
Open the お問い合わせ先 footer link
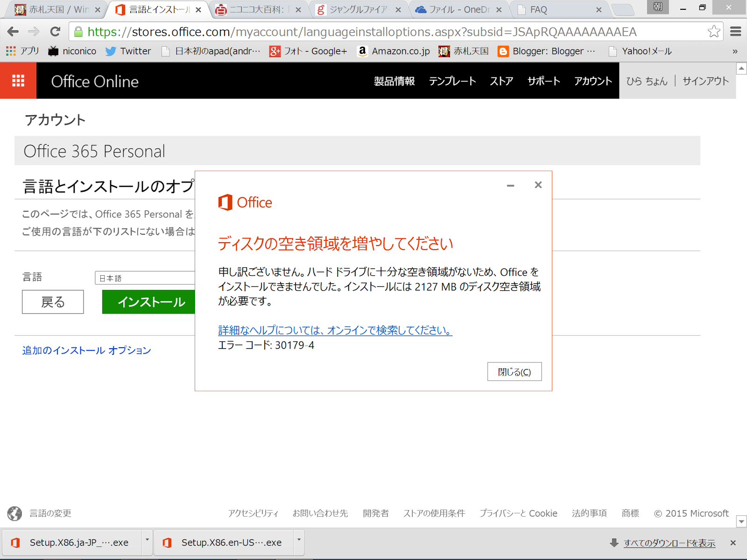(320, 513)
